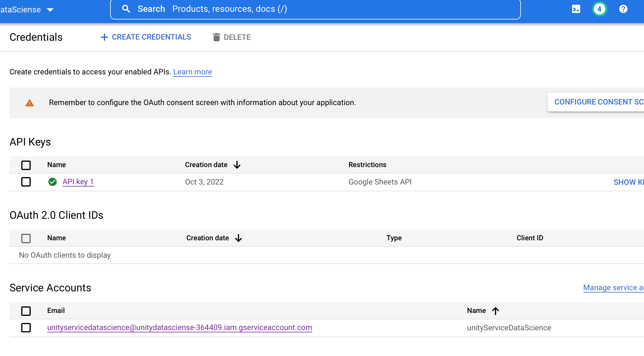
Task: Open the Cloud Shell terminal icon
Action: (576, 9)
